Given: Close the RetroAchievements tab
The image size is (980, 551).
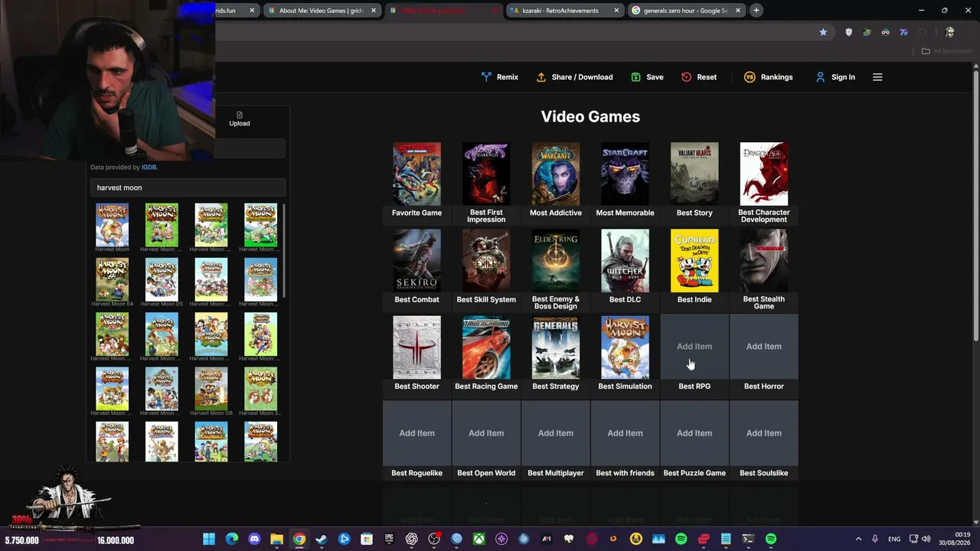Looking at the screenshot, I should point(616,10).
